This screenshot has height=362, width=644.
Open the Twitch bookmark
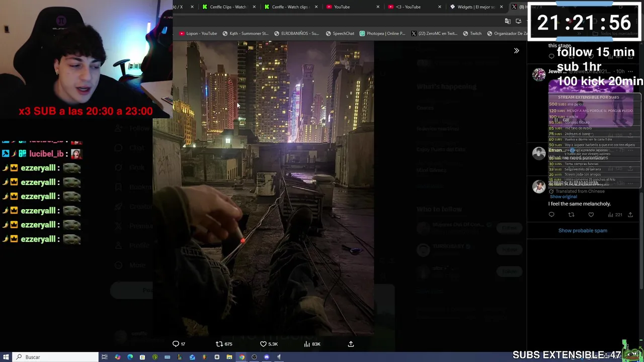point(472,34)
